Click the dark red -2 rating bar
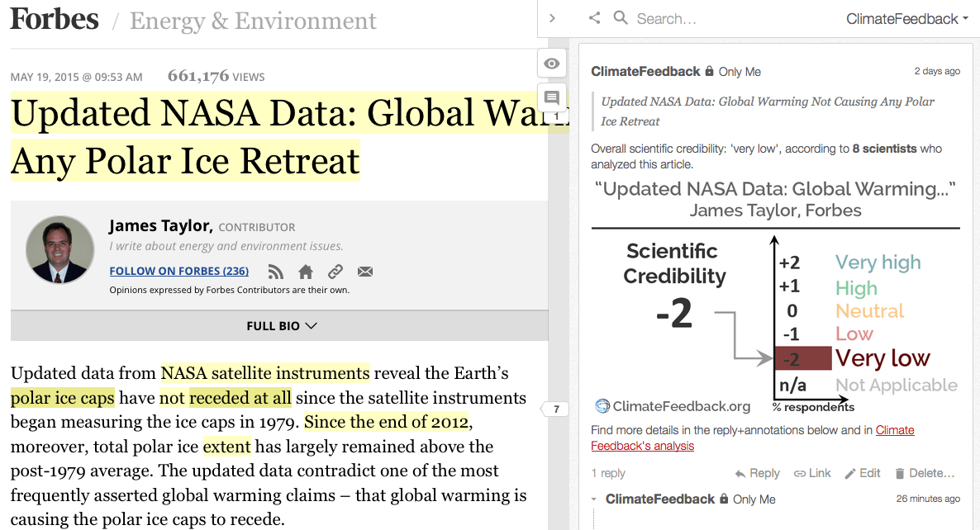The height and width of the screenshot is (530, 980). [803, 359]
